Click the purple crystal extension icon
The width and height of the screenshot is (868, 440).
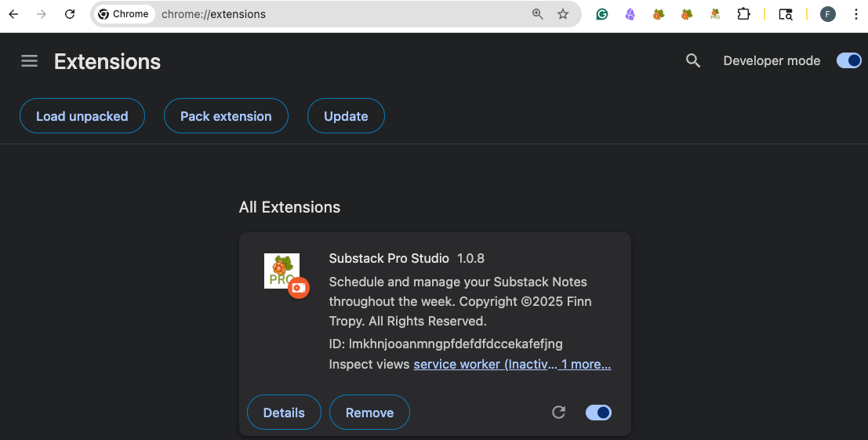tap(630, 14)
